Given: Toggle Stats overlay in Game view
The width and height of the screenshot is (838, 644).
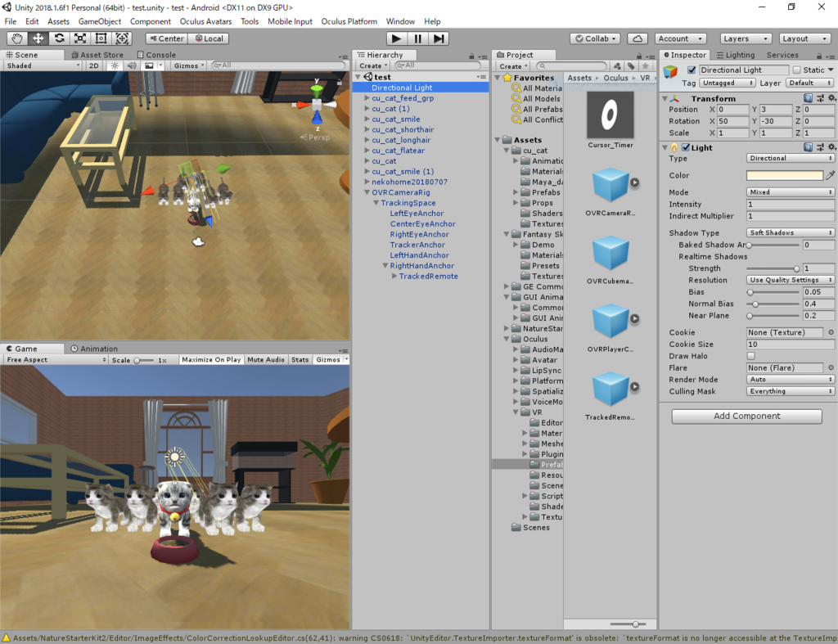Looking at the screenshot, I should coord(300,360).
